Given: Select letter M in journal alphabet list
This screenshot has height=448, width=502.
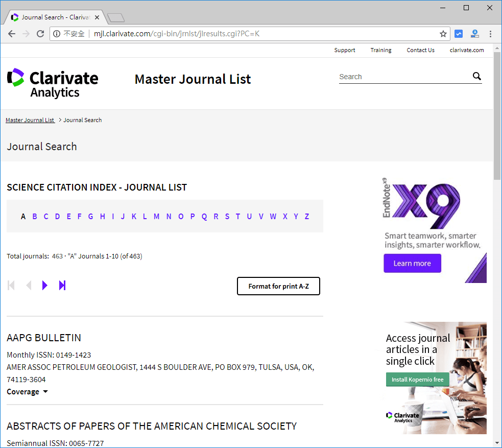Looking at the screenshot, I should (x=156, y=217).
